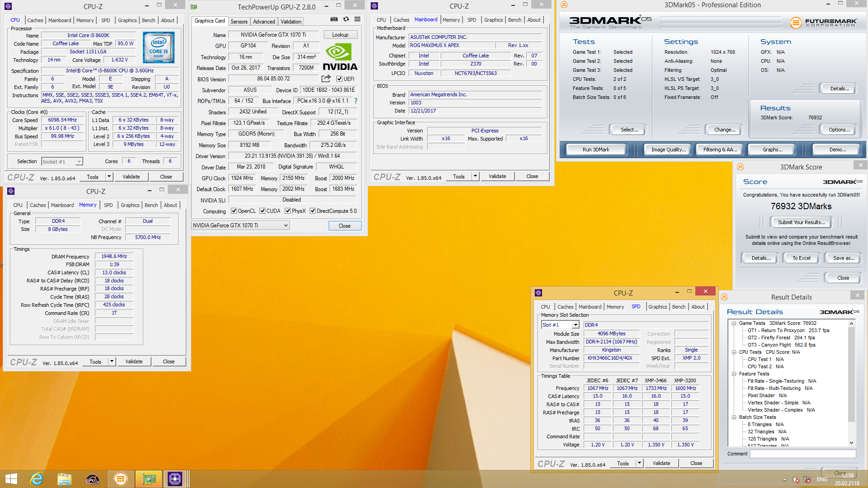The height and width of the screenshot is (488, 868).
Task: Select GT1 - Return To Proxycon result row
Action: (788, 330)
